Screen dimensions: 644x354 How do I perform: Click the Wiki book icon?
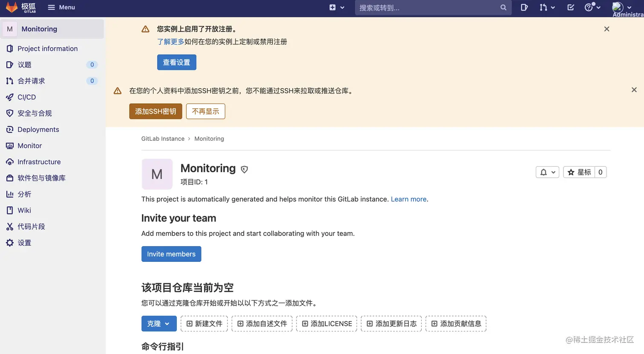click(x=10, y=211)
